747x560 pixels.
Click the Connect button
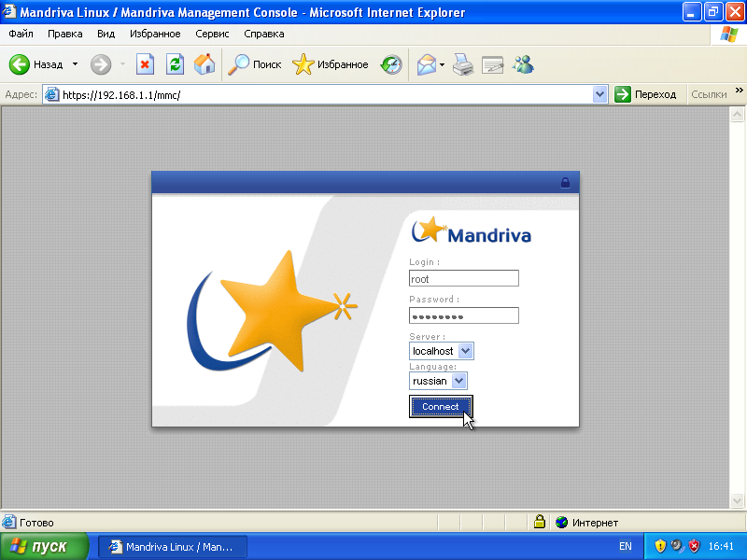click(x=441, y=407)
